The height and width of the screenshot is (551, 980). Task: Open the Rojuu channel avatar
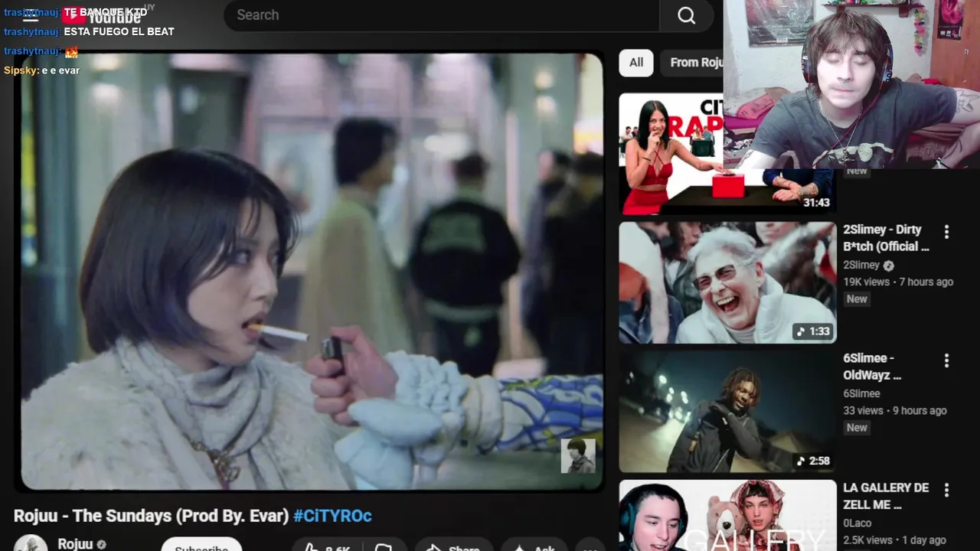31,544
